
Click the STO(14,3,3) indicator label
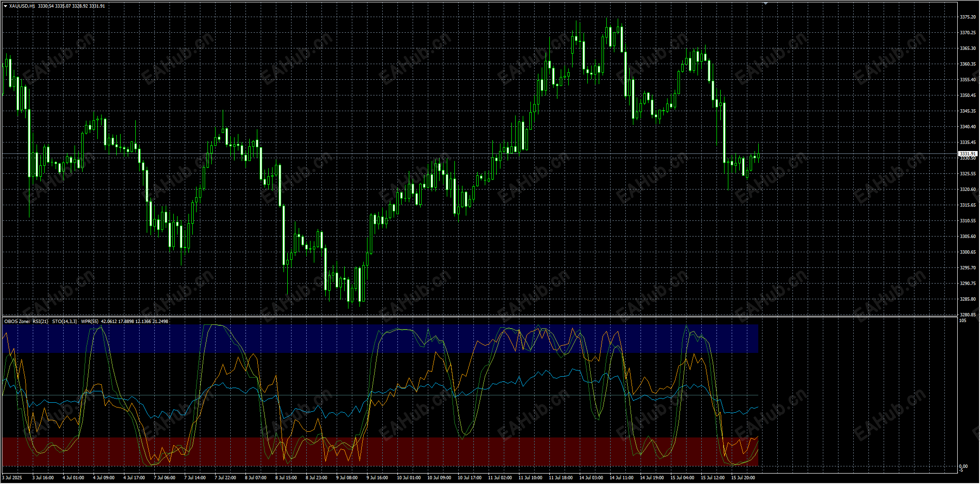point(65,322)
